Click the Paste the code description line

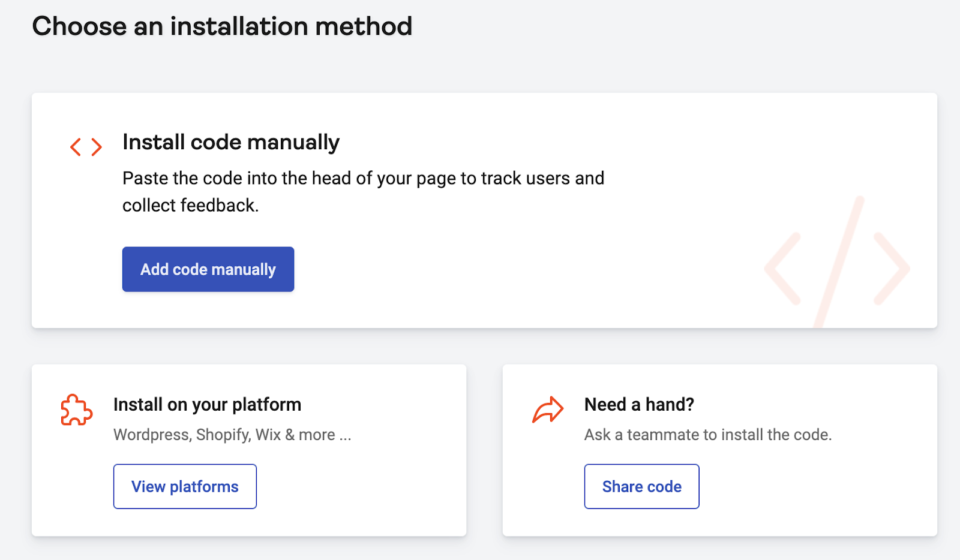click(x=363, y=179)
